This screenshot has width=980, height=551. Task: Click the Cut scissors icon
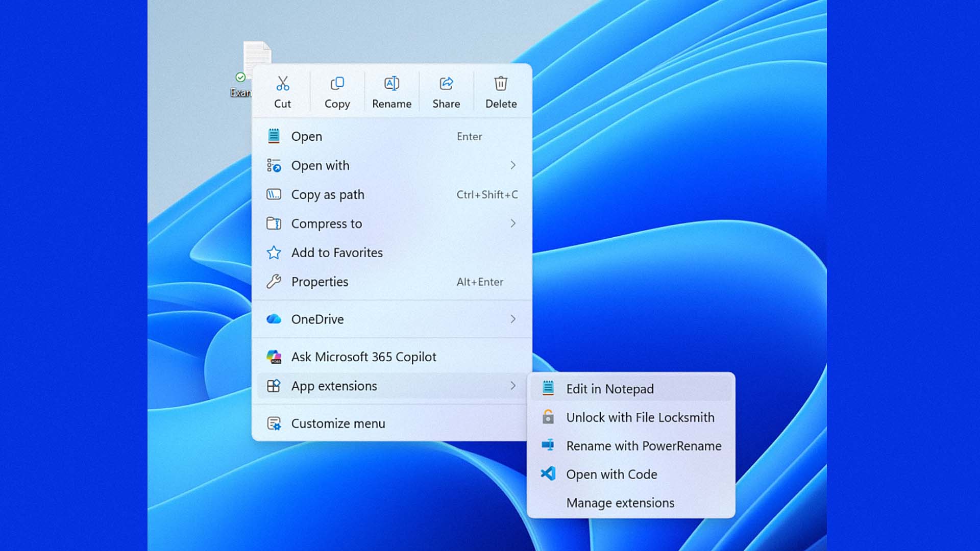[283, 83]
